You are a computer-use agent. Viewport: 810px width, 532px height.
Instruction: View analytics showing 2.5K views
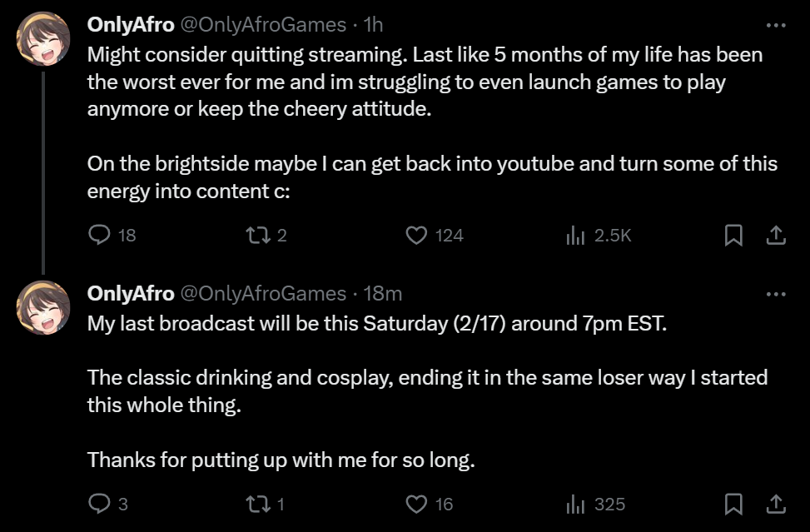575,236
